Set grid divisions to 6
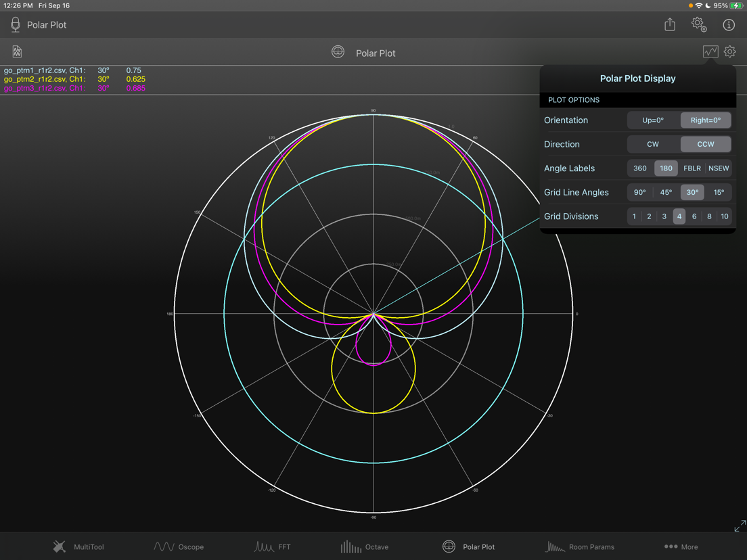The height and width of the screenshot is (560, 747). point(694,216)
